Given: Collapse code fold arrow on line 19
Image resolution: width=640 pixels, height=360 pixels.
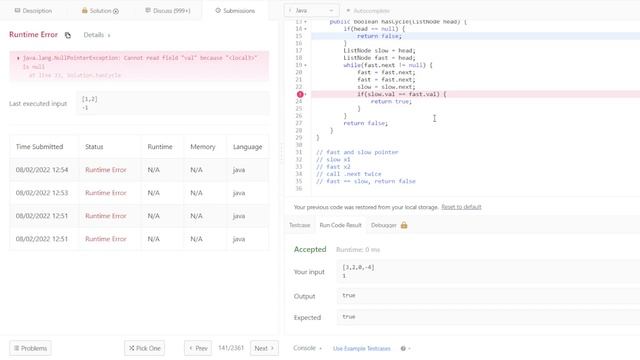Looking at the screenshot, I should (x=306, y=65).
